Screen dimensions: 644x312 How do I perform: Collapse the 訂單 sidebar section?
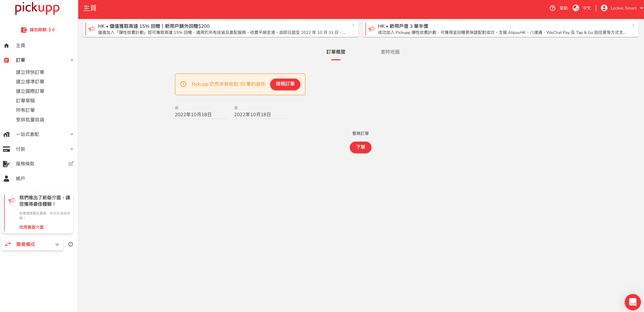[72, 60]
